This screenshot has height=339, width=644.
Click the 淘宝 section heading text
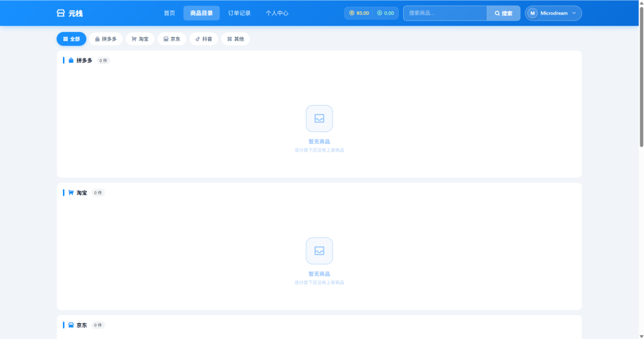[82, 192]
